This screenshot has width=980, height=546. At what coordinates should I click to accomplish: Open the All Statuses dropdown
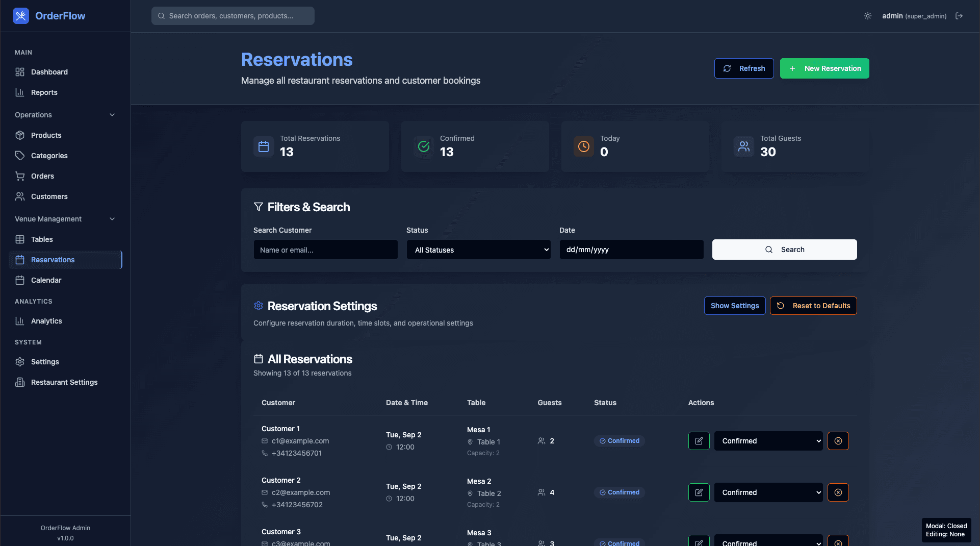coord(478,250)
